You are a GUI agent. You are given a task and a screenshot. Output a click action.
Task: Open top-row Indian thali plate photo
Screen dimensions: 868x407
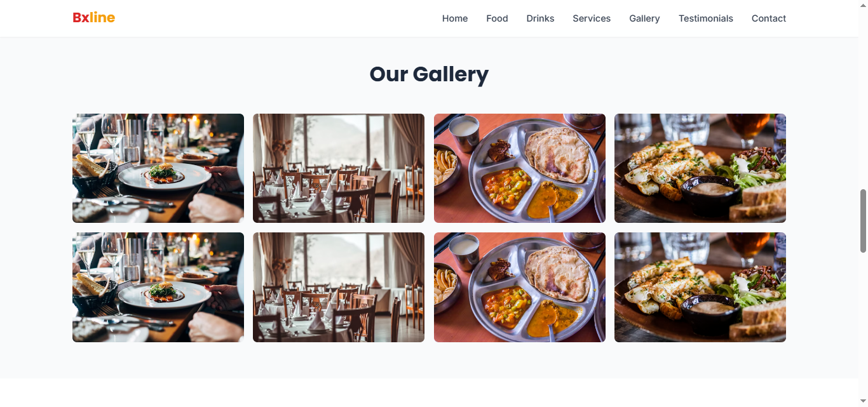[x=520, y=168]
